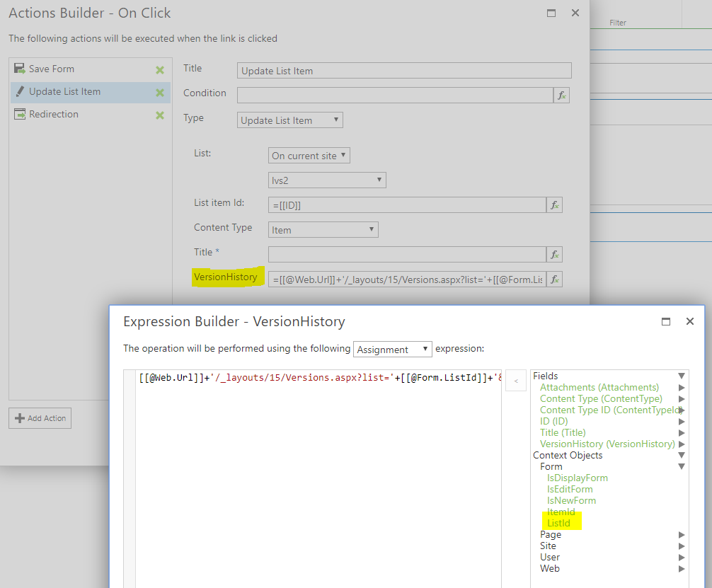Change the Assignment operation dropdown

point(392,350)
